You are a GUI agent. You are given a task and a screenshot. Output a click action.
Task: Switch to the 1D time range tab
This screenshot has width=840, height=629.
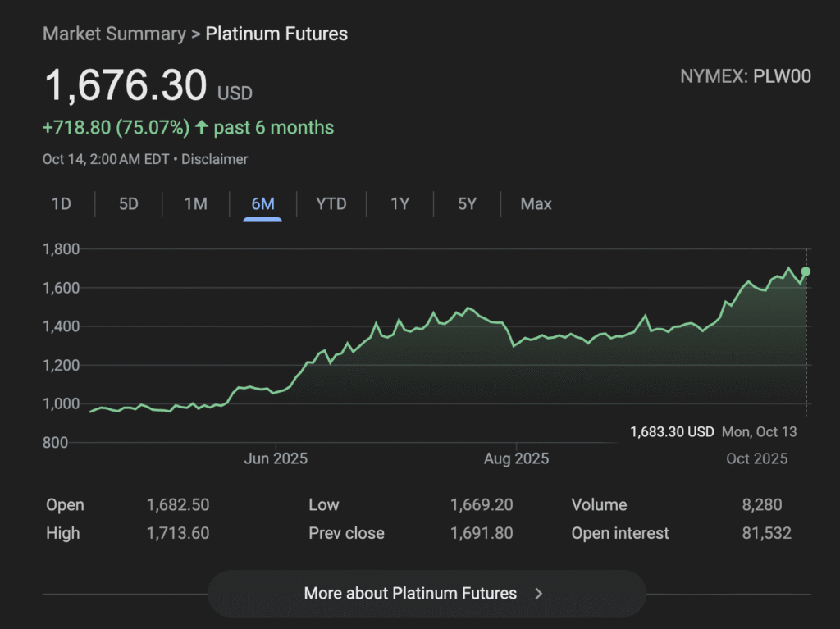[62, 203]
